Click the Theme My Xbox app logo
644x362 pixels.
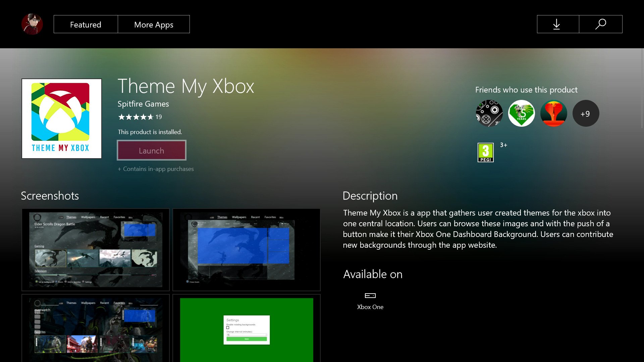pyautogui.click(x=62, y=119)
